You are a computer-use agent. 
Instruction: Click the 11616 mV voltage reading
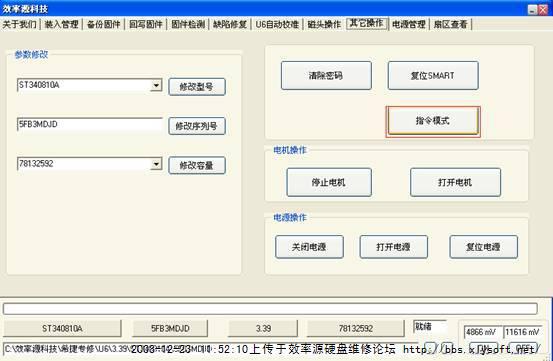tap(522, 332)
